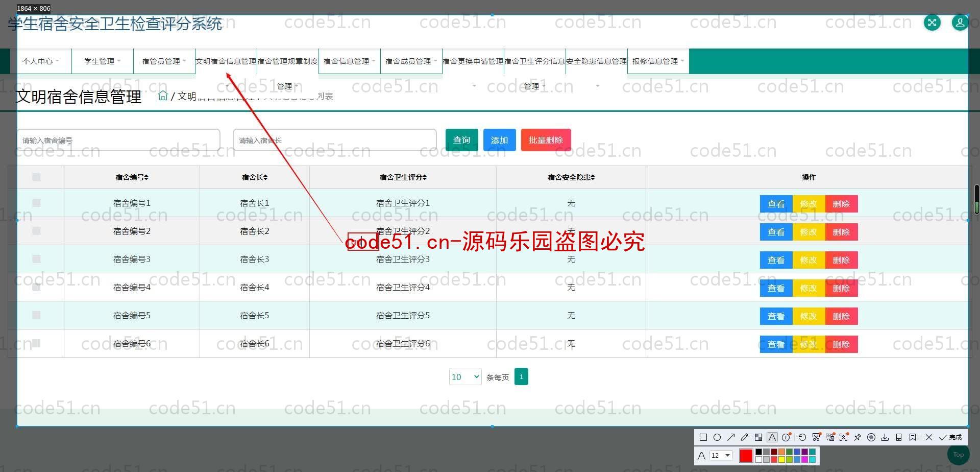Undo the last screenshot annotation
980x472 pixels.
click(x=802, y=437)
